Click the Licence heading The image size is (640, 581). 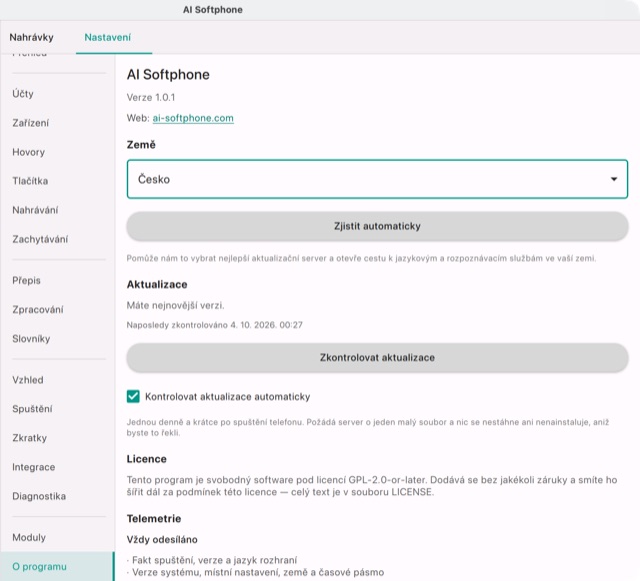[147, 459]
